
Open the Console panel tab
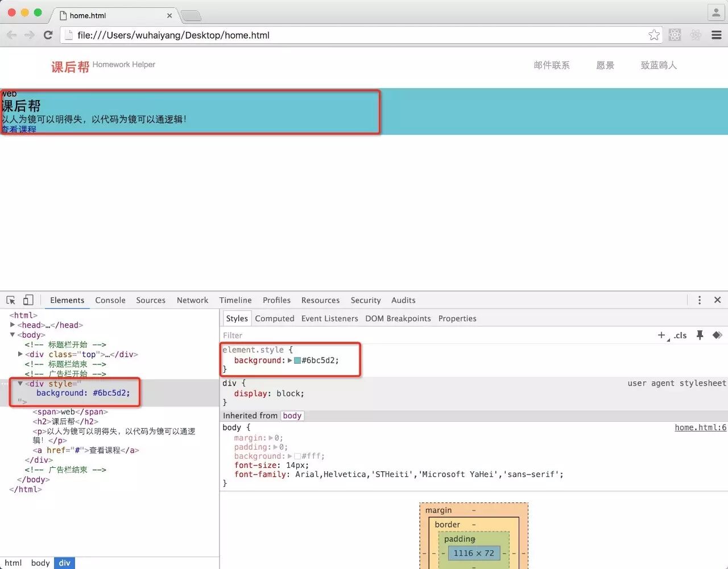(110, 300)
